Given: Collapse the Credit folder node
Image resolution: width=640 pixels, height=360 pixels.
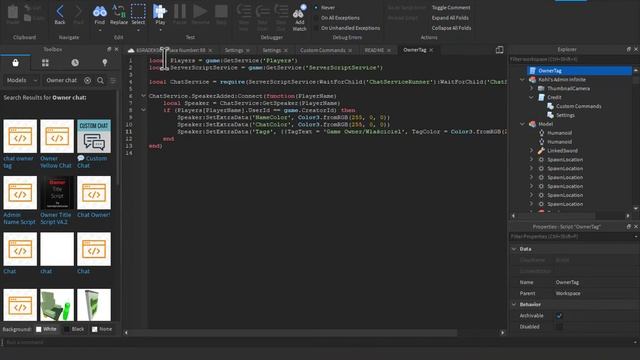Looking at the screenshot, I should (x=531, y=97).
